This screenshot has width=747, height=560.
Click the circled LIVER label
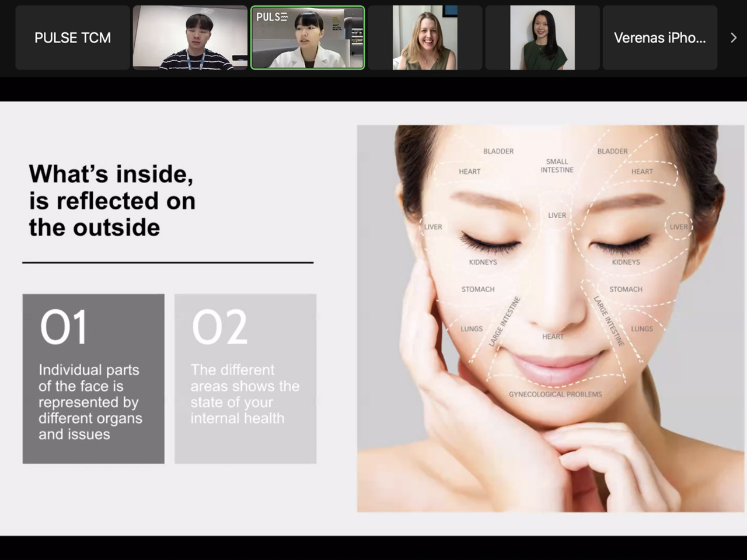678,227
